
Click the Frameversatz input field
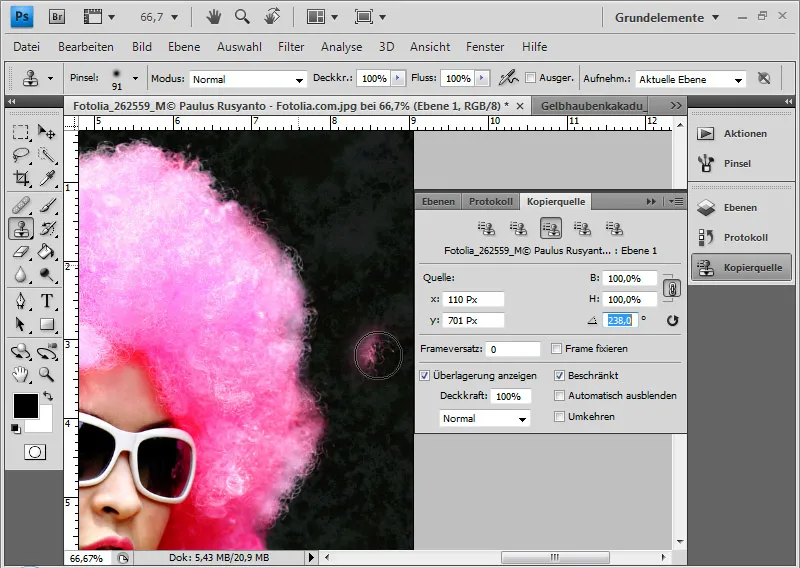pyautogui.click(x=513, y=349)
